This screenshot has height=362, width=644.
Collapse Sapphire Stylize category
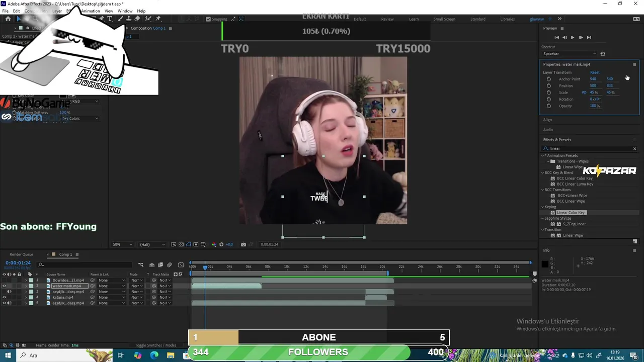click(x=543, y=218)
